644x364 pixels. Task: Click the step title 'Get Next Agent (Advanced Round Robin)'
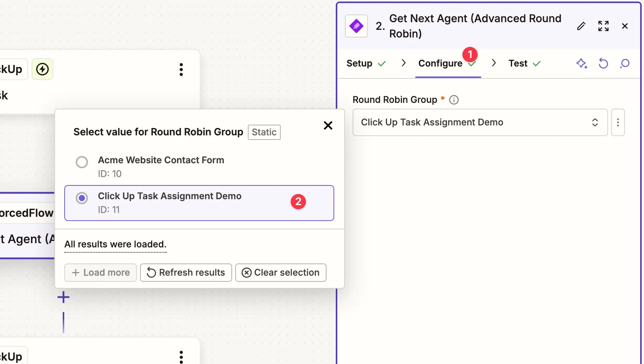pyautogui.click(x=475, y=26)
